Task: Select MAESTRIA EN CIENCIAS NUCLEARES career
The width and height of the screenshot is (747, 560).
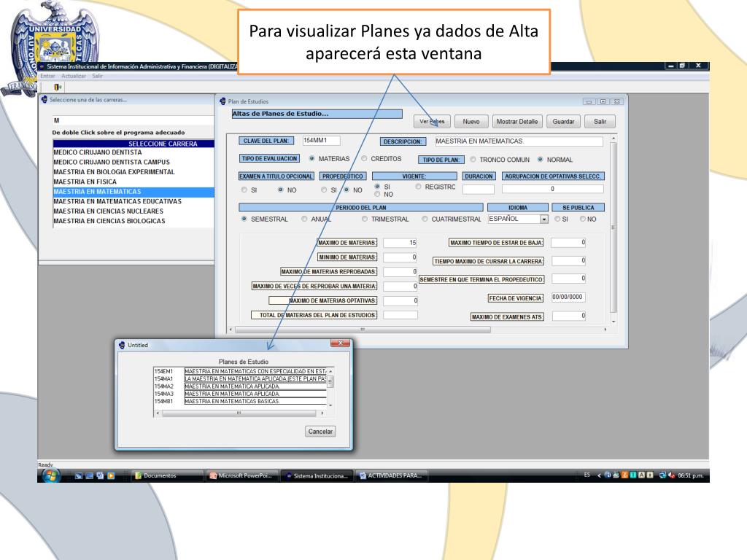Action: point(133,211)
